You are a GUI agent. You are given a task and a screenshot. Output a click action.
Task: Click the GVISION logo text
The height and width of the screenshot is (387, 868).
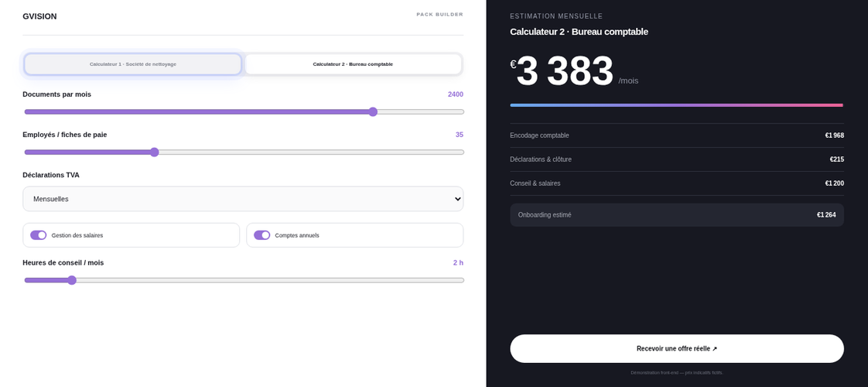[x=40, y=16]
